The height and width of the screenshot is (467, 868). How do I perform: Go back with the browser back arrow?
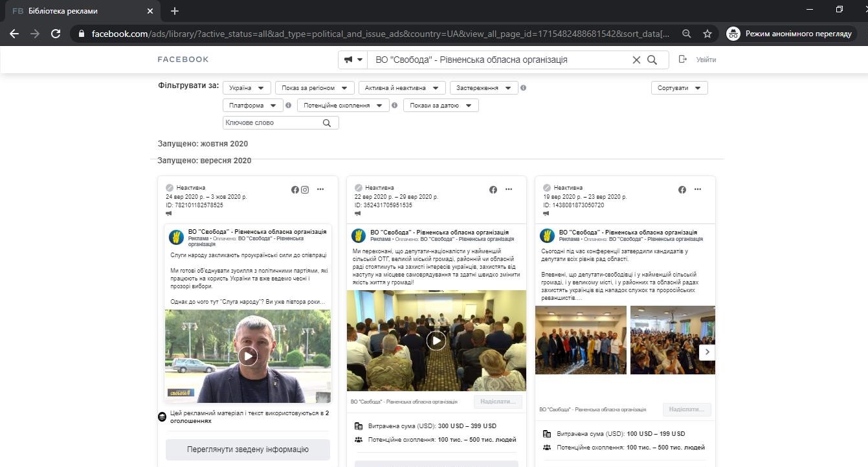pyautogui.click(x=14, y=34)
